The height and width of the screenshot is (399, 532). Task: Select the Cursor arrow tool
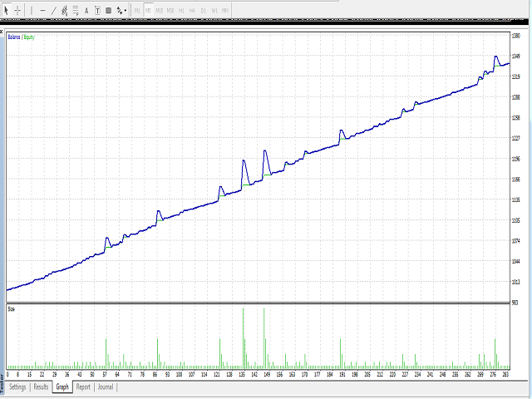tap(7, 11)
